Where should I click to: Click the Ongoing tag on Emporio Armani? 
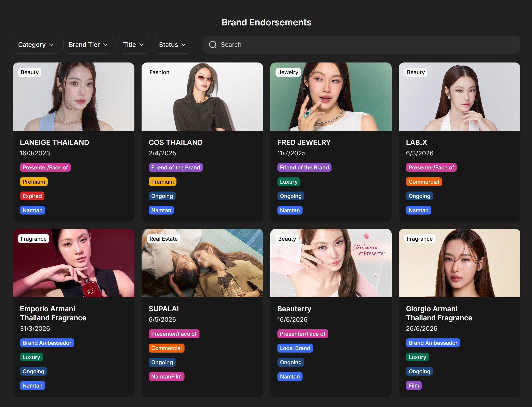tap(33, 371)
